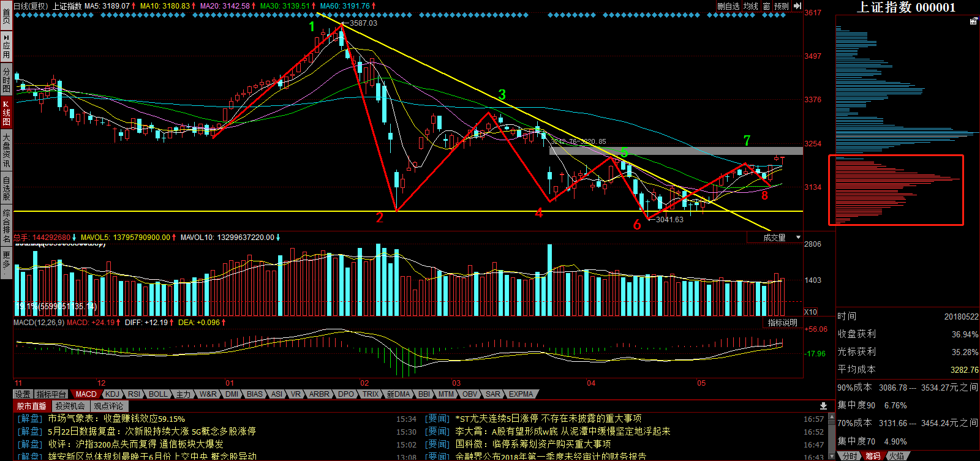The width and height of the screenshot is (980, 461).
Task: Select the 筹码 tab in right panel
Action: [x=873, y=456]
